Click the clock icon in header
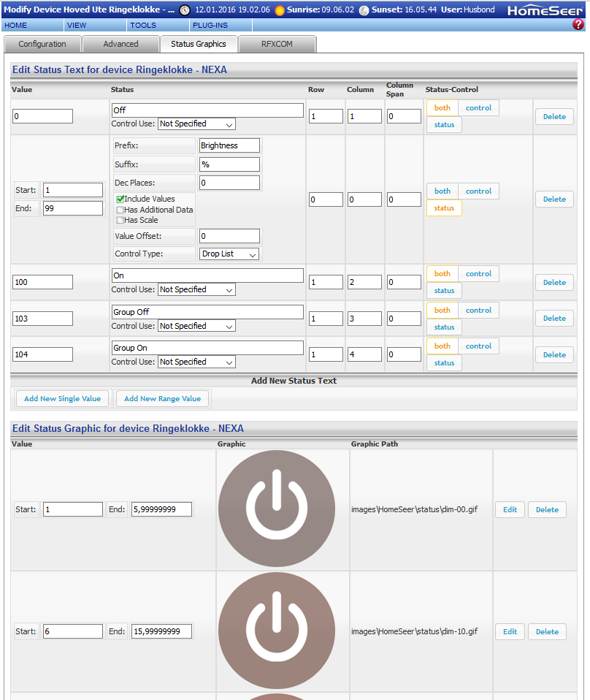Image resolution: width=590 pixels, height=700 pixels. tap(184, 10)
